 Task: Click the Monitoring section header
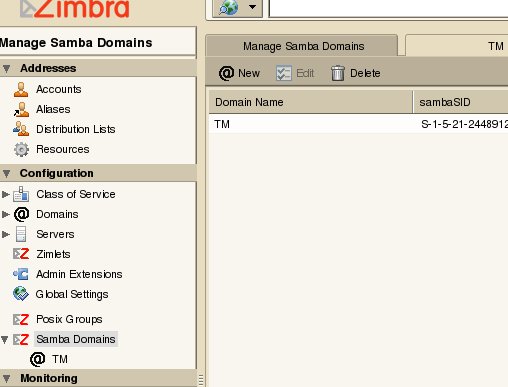click(98, 378)
